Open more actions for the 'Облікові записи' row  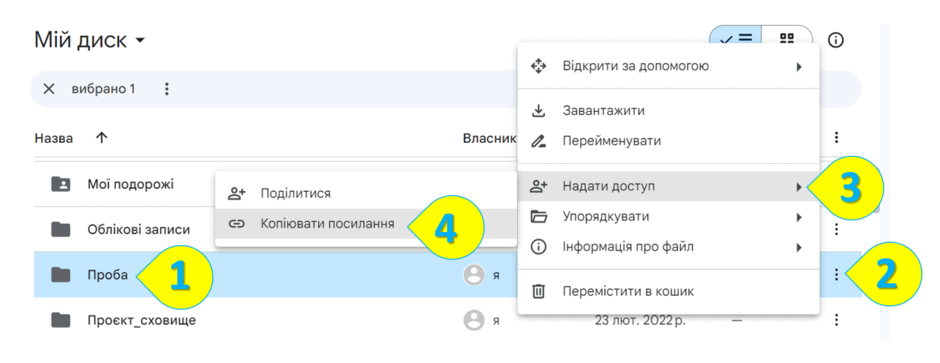pyautogui.click(x=836, y=229)
